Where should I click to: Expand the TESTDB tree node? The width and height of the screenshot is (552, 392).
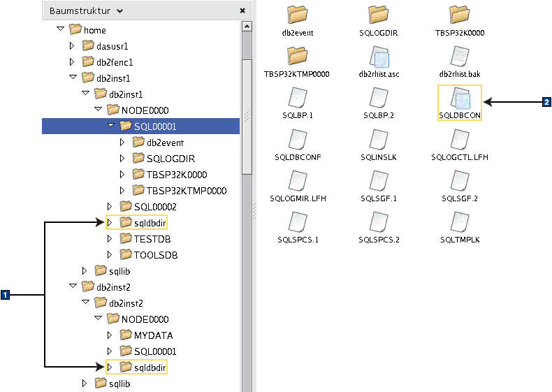click(x=110, y=239)
